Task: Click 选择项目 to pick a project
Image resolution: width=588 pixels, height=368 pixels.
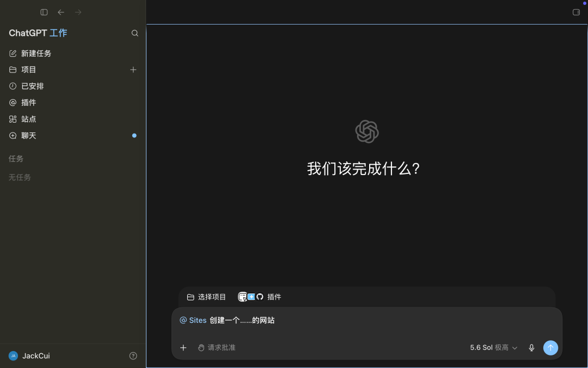Action: [206, 297]
